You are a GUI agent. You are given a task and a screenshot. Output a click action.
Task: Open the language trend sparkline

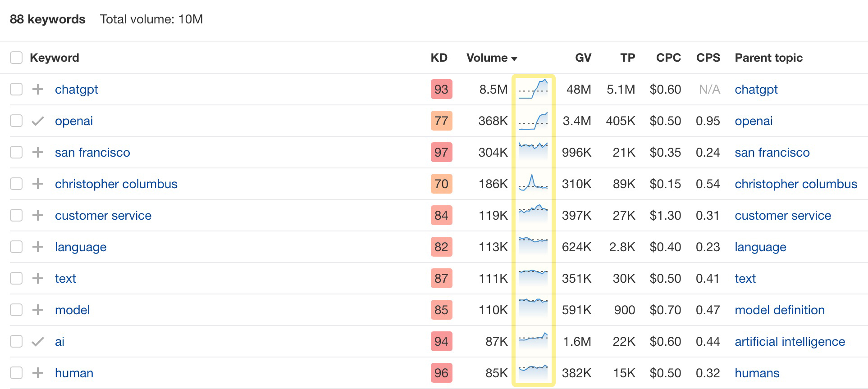tap(533, 246)
